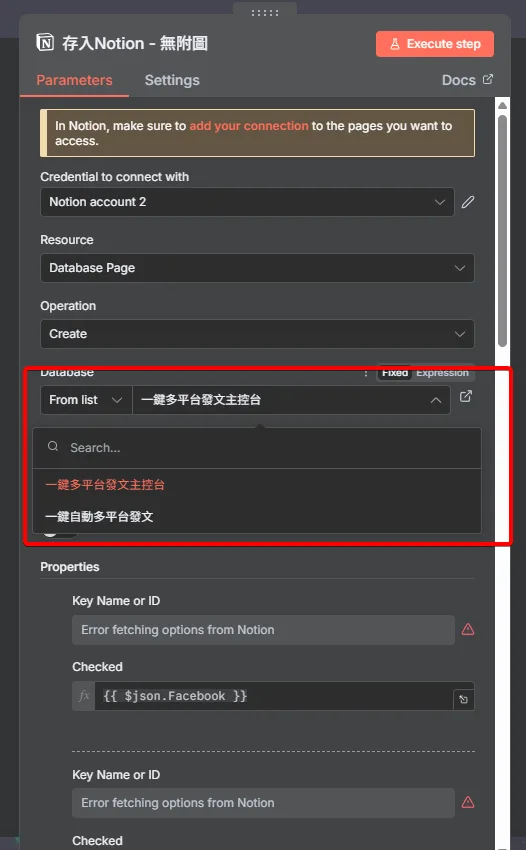Collapse the database selector showing 一鍵多平台發文主控台
526x850 pixels.
point(291,400)
